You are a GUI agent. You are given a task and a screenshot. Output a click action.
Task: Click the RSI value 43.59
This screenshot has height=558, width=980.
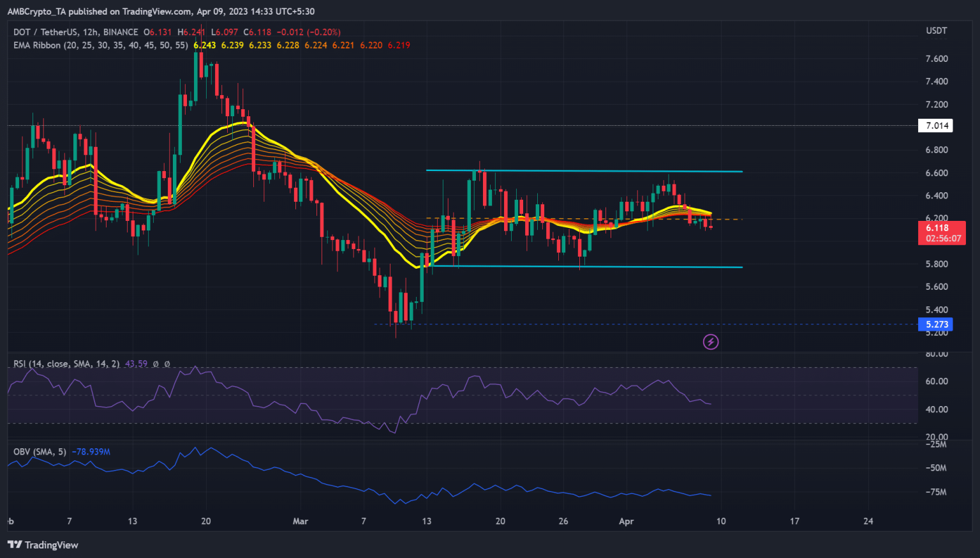pyautogui.click(x=136, y=364)
